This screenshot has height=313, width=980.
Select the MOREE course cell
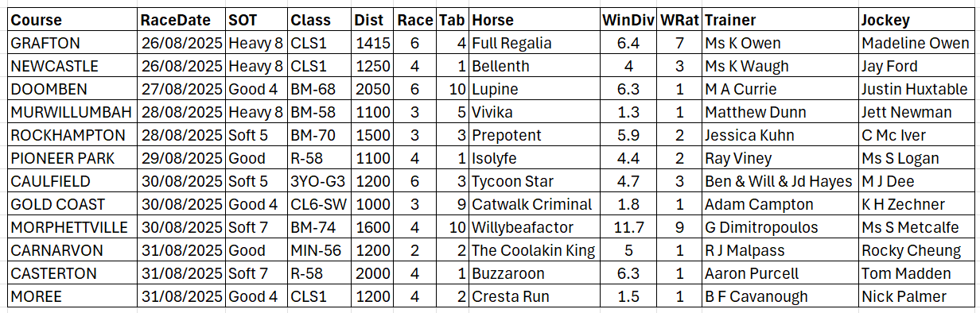[72, 296]
